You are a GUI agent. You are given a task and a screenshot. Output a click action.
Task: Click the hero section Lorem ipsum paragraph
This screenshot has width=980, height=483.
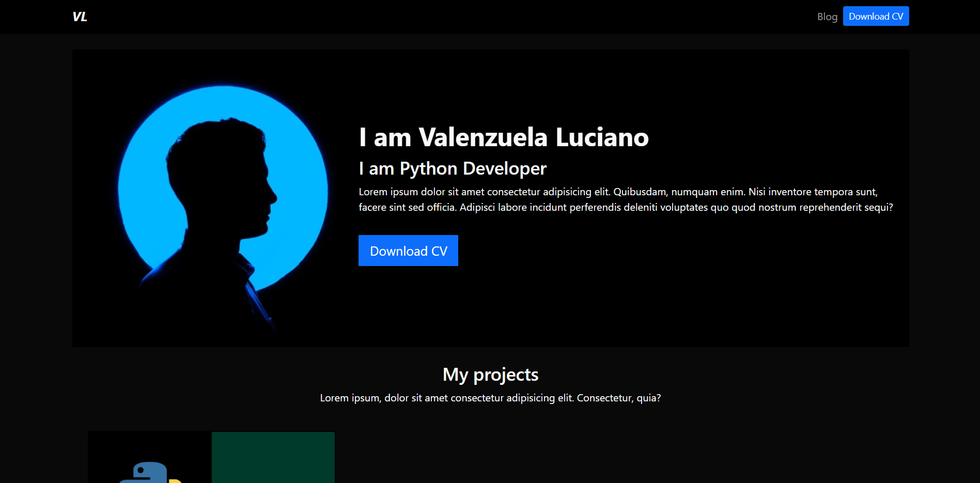point(620,199)
